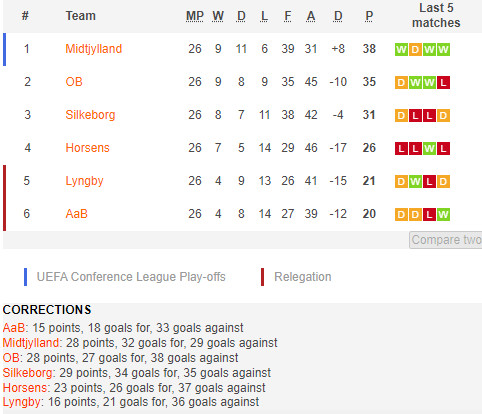Open Midtjylland team page from table
Image resolution: width=482 pixels, height=414 pixels.
click(x=94, y=49)
